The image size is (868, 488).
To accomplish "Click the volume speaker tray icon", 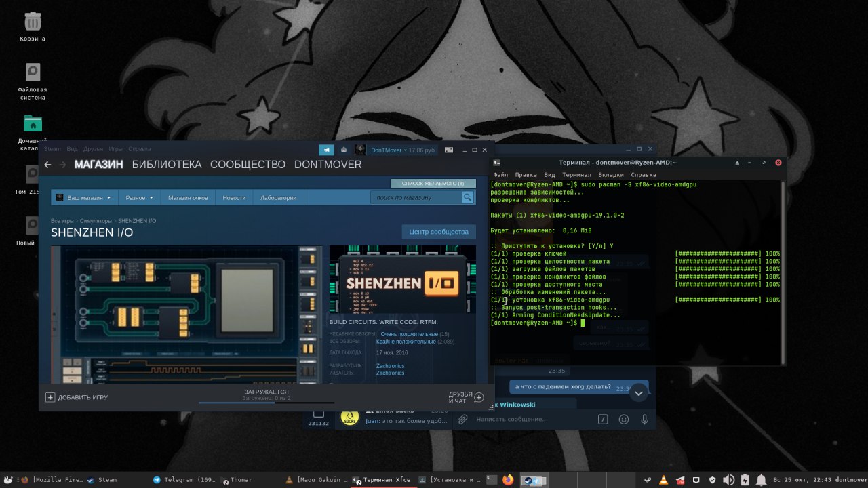I will click(x=728, y=480).
